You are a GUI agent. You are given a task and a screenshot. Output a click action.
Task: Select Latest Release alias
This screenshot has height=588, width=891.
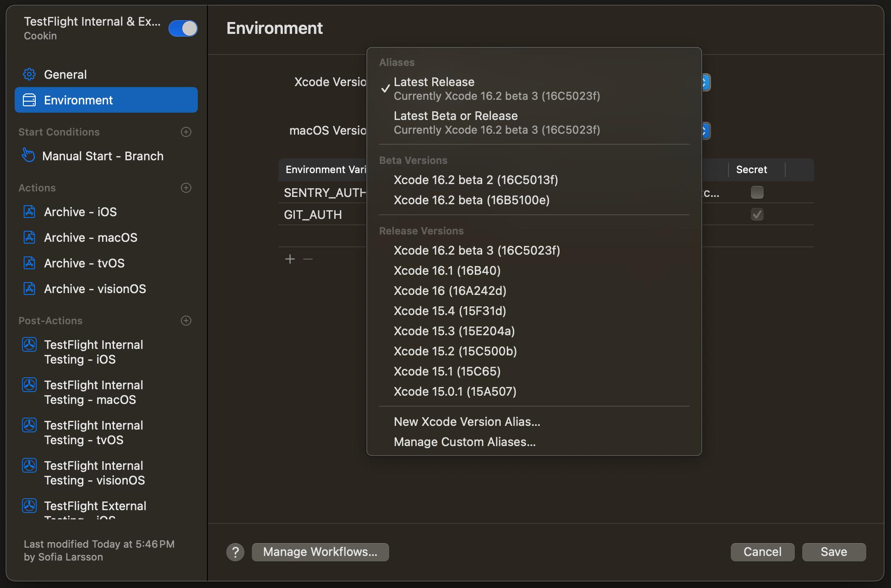click(x=534, y=89)
